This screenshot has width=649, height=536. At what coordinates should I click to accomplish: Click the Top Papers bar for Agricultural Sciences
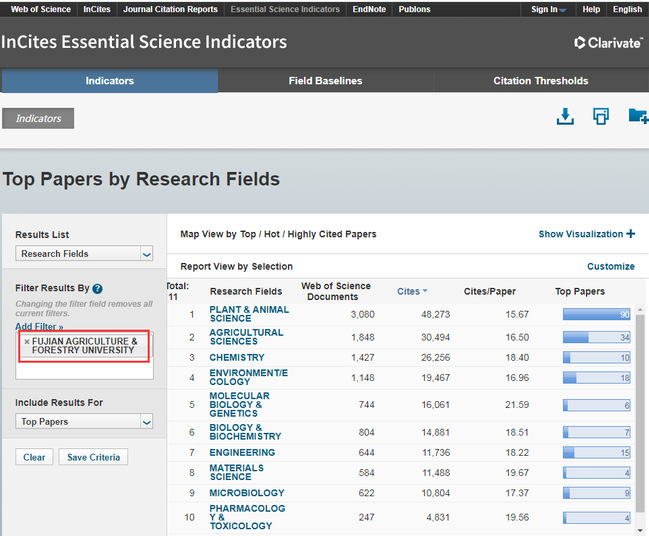(596, 338)
